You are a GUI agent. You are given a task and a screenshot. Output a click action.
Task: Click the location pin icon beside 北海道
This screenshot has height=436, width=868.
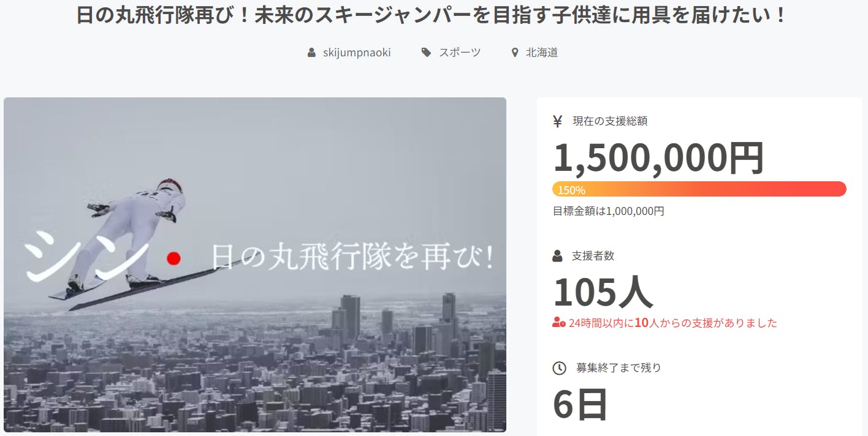pyautogui.click(x=515, y=53)
